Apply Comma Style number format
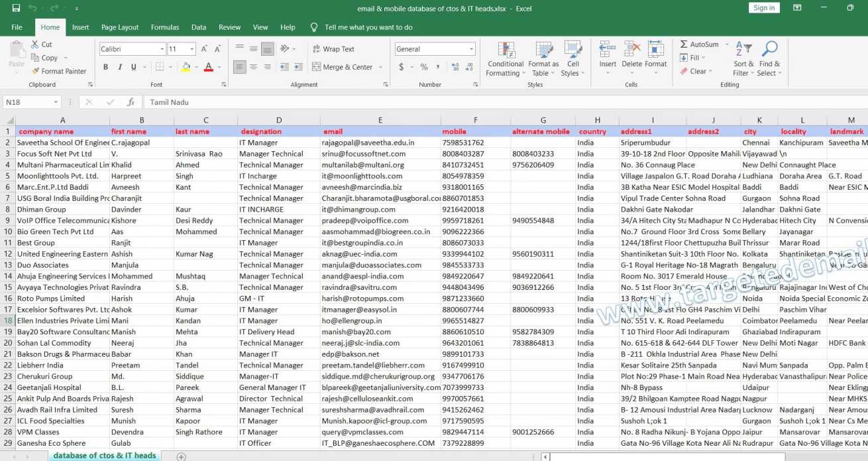This screenshot has width=868, height=461. pyautogui.click(x=438, y=67)
